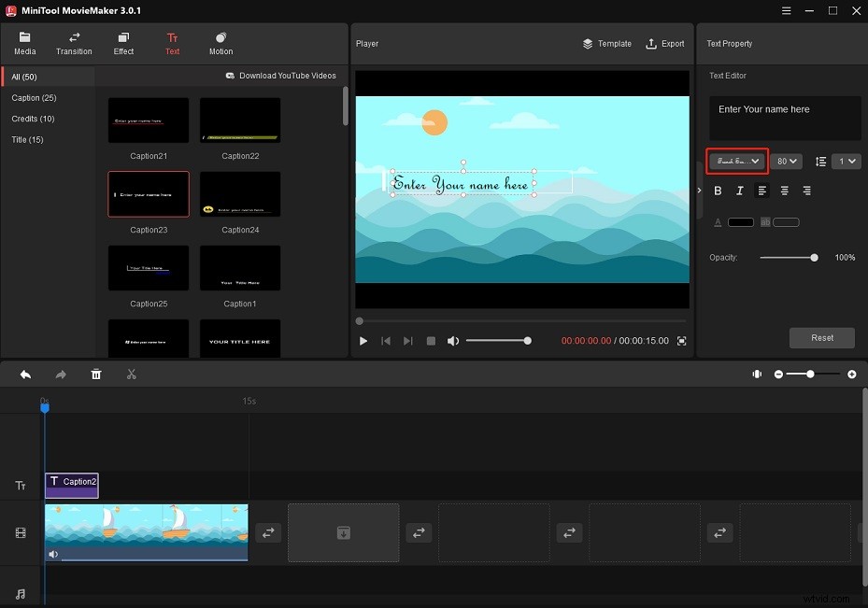Open the font size 80 dropdown
868x608 pixels.
pos(788,162)
